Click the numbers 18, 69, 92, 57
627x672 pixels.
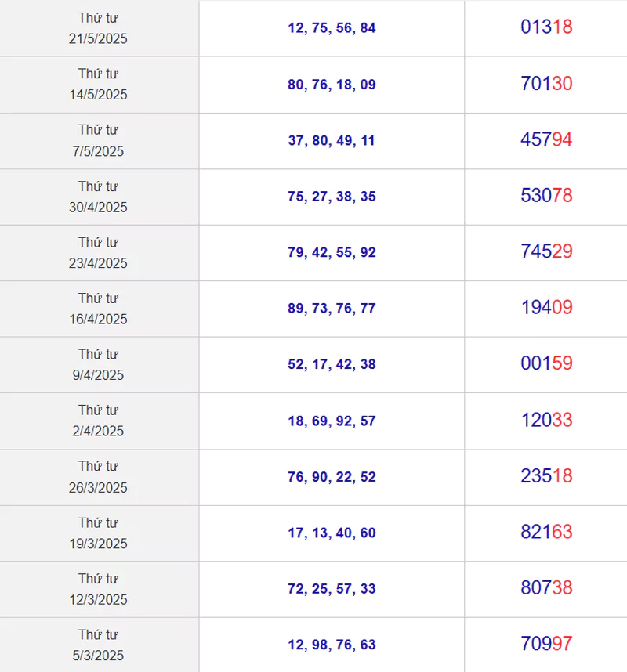pos(332,421)
